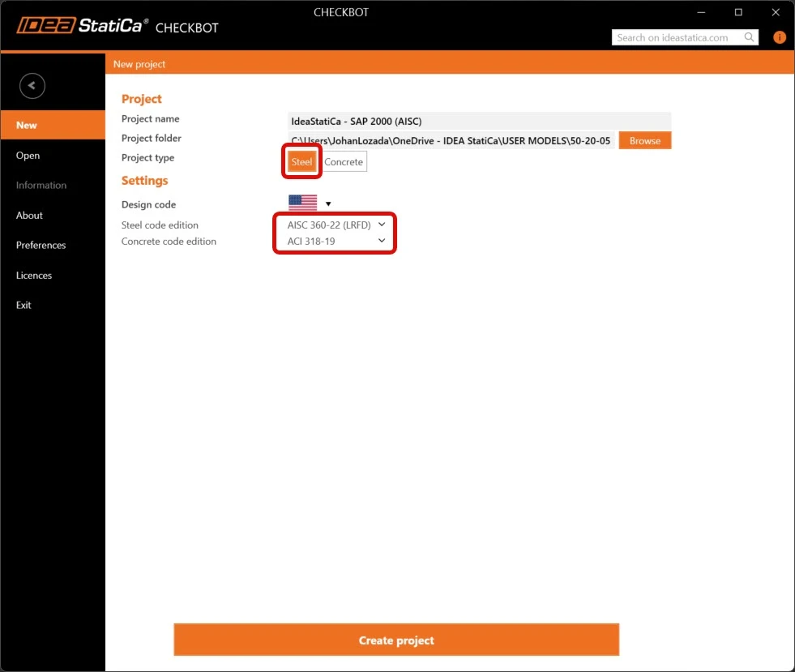Expand the design code flag dropdown arrow

(x=328, y=204)
